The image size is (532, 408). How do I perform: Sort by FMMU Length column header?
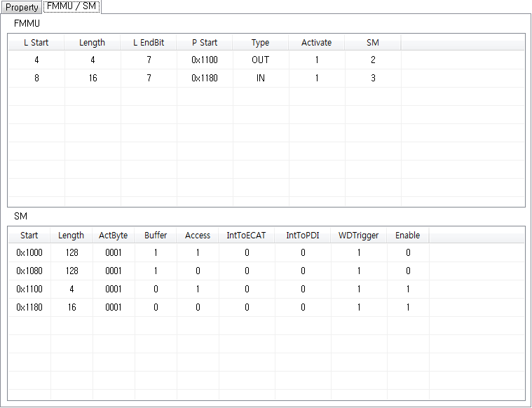point(92,43)
